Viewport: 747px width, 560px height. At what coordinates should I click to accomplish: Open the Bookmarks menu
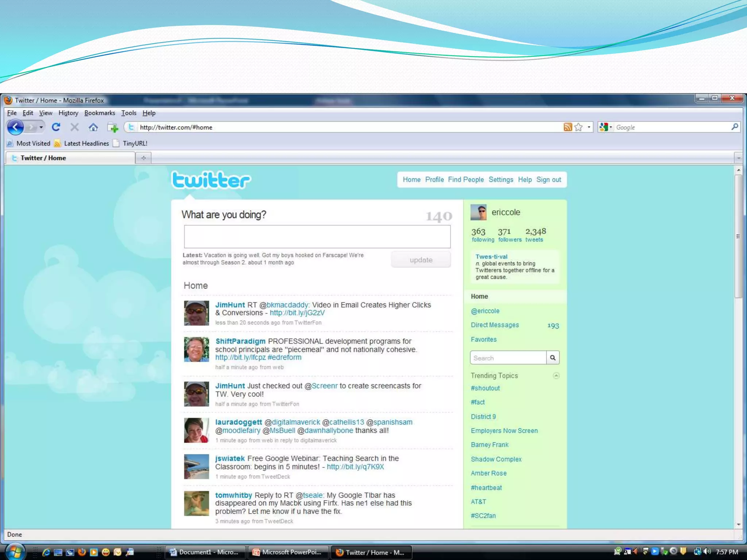(100, 113)
